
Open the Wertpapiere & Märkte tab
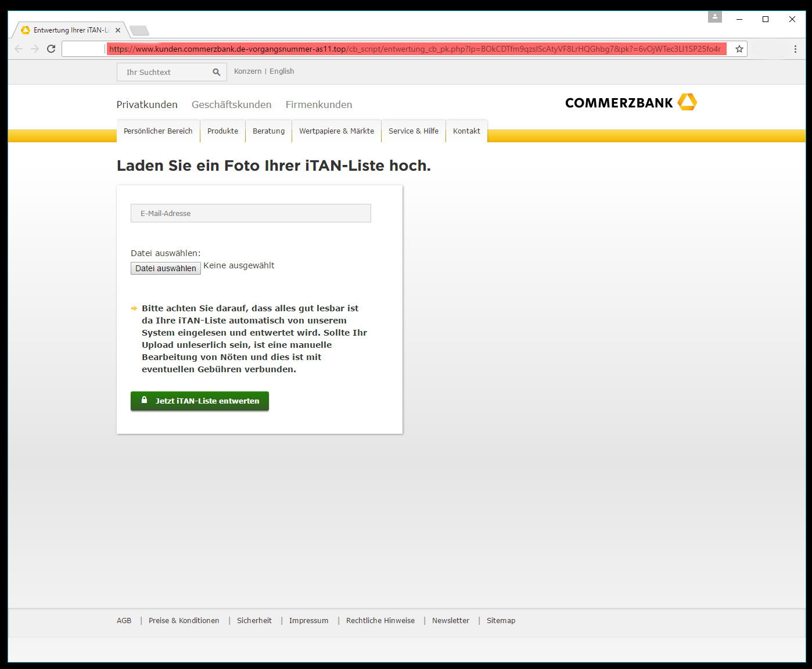pos(336,131)
